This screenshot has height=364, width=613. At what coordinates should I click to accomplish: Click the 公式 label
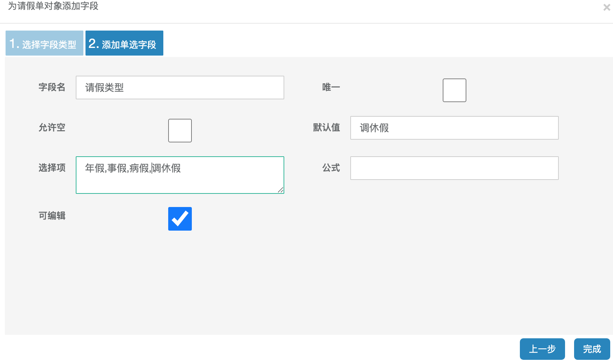pyautogui.click(x=331, y=168)
